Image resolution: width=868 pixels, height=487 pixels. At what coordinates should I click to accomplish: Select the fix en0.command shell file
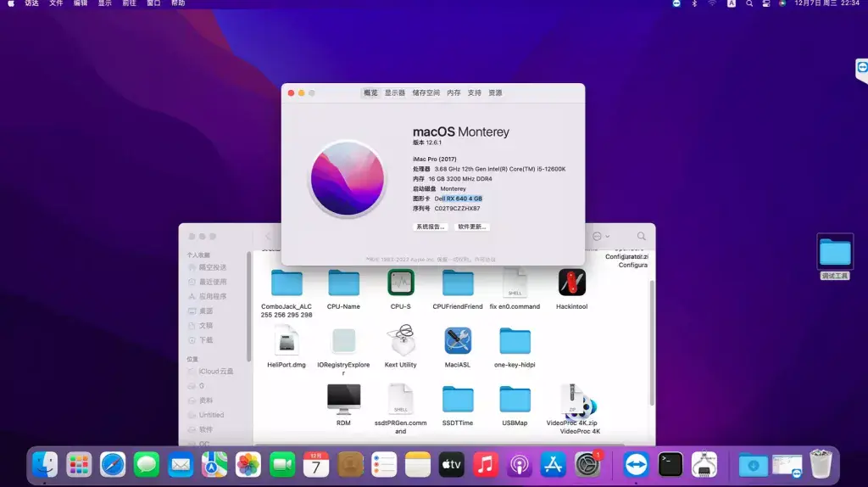(x=515, y=283)
